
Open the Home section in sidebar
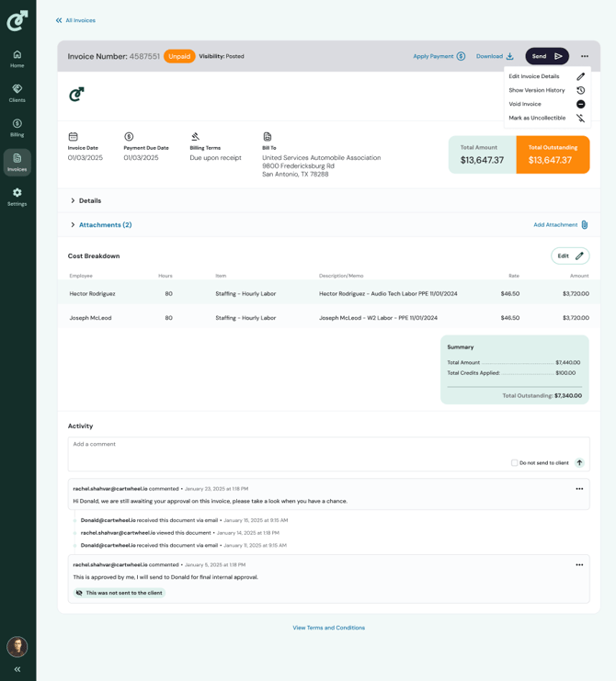tap(17, 59)
